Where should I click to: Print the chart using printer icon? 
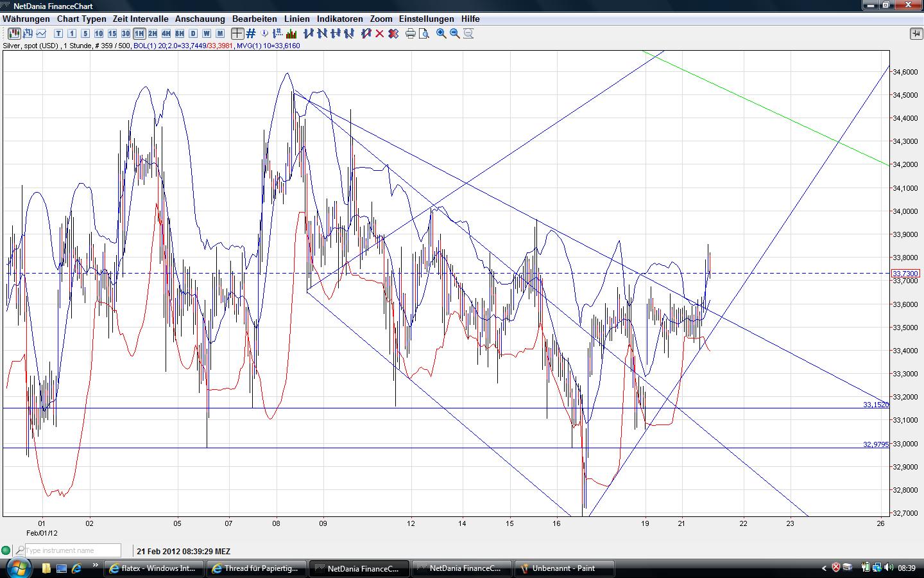click(411, 33)
